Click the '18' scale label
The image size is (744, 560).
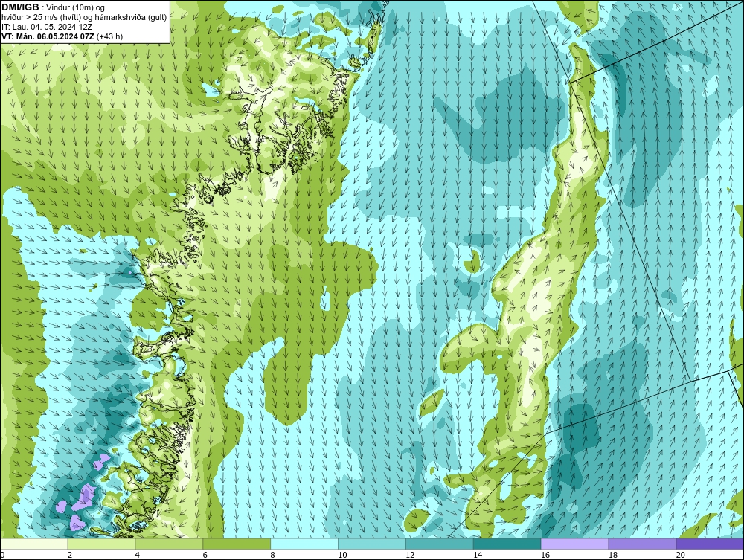click(x=613, y=555)
